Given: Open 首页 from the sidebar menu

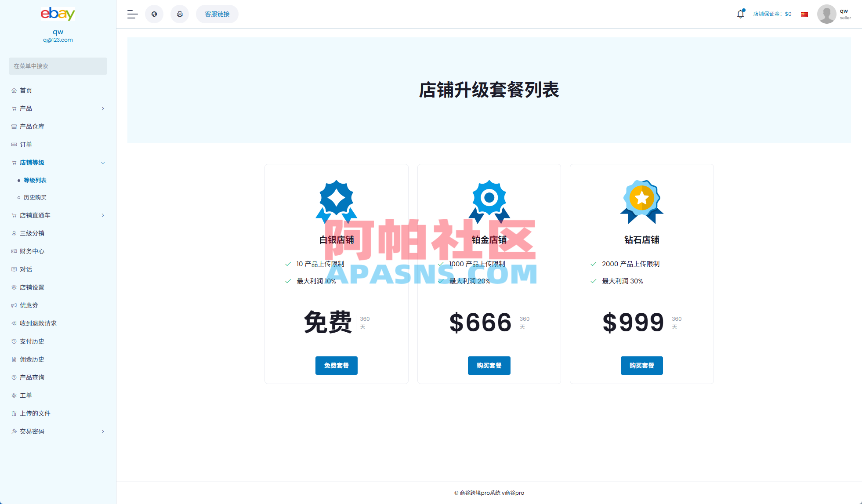Looking at the screenshot, I should point(25,90).
